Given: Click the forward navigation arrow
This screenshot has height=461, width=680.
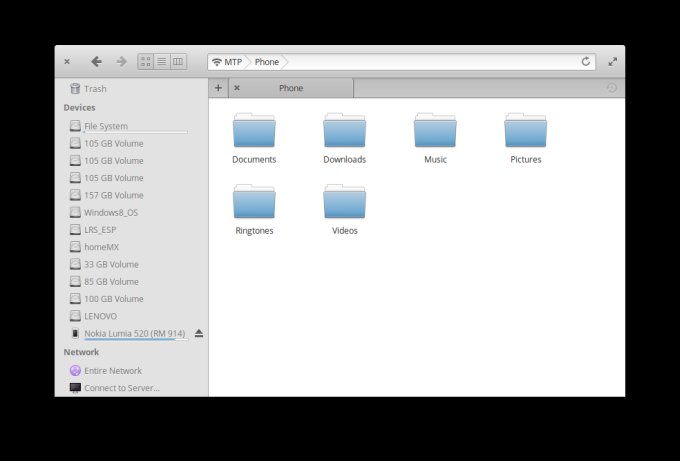Looking at the screenshot, I should (121, 62).
